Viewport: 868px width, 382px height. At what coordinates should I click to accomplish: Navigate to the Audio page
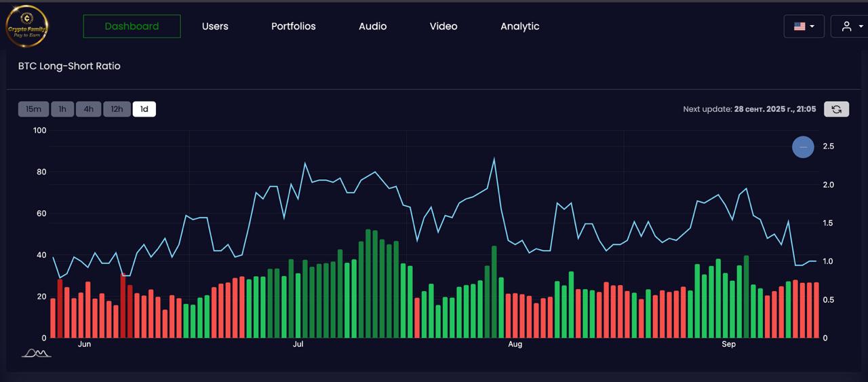[x=372, y=26]
